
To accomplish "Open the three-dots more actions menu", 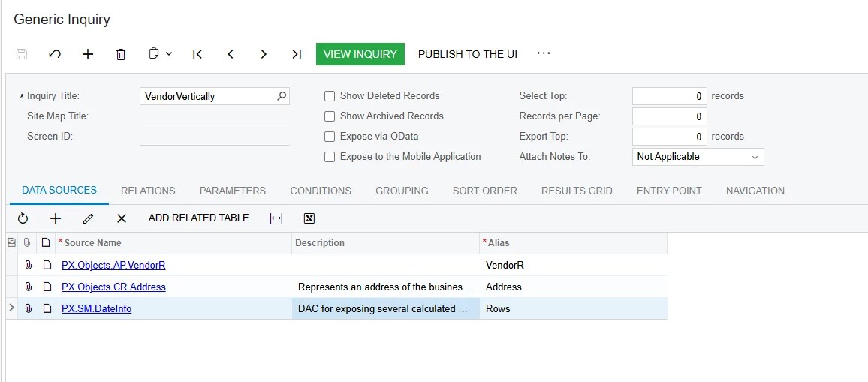I will click(544, 53).
